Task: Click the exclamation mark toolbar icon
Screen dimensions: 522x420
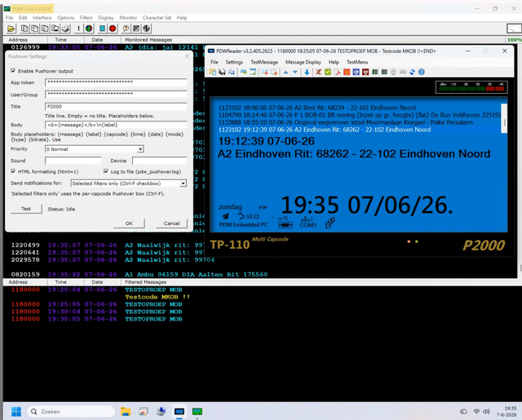Action: 78,29
